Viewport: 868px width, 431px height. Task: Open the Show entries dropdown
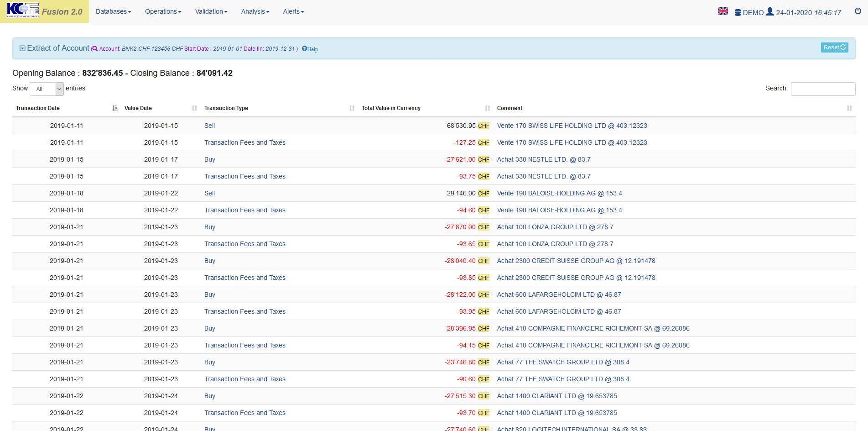47,89
